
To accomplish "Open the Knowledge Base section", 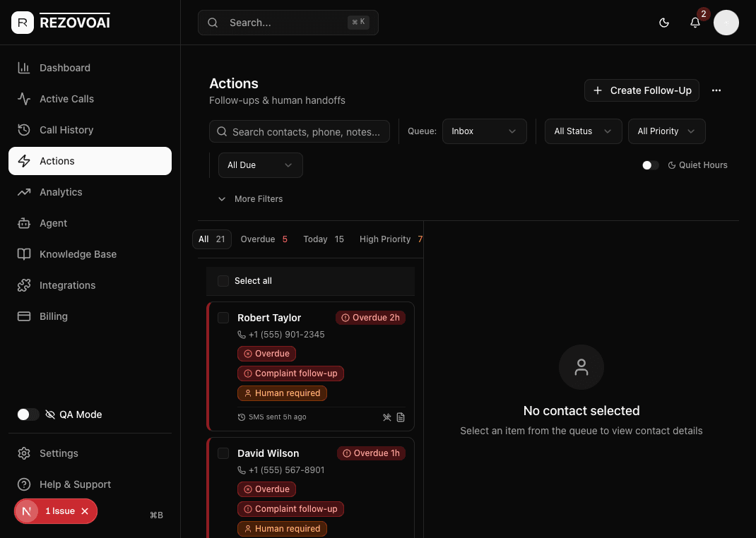I will (78, 254).
